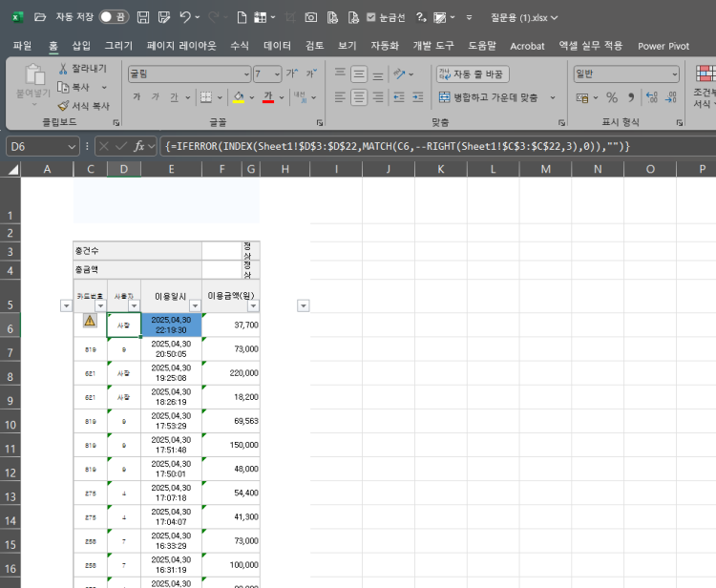Apply yellow fill color swatch
The image size is (716, 588).
239,96
